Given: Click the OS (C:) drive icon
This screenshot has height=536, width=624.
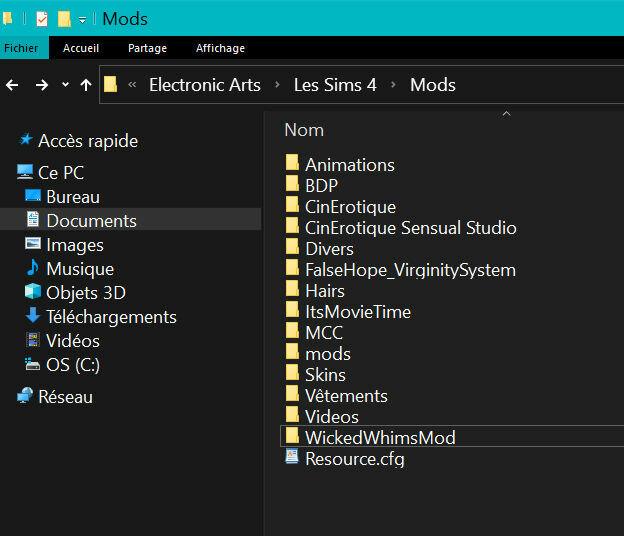Looking at the screenshot, I should (33, 364).
